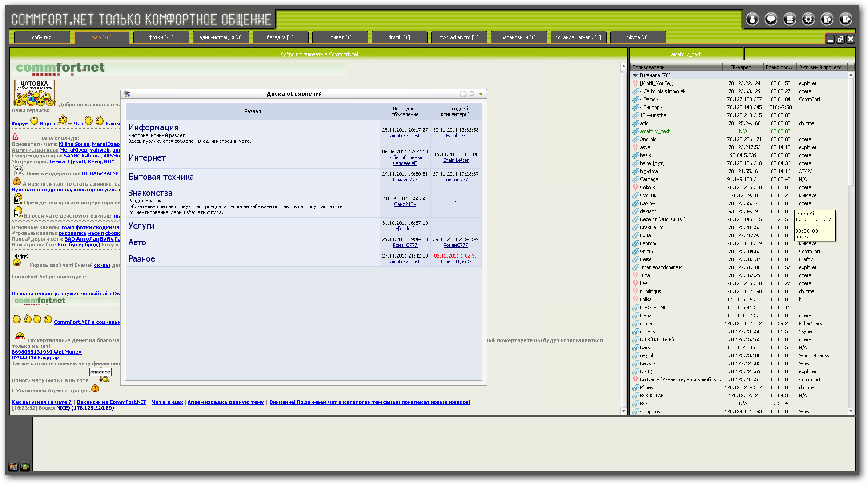Open the green chevron menu on bulletin board
This screenshot has height=484, width=868.
click(481, 94)
